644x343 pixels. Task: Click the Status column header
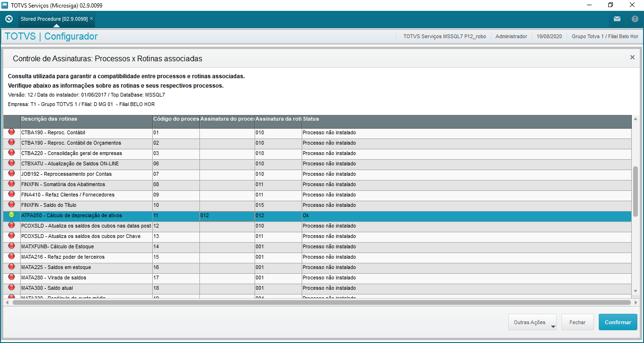(x=467, y=121)
